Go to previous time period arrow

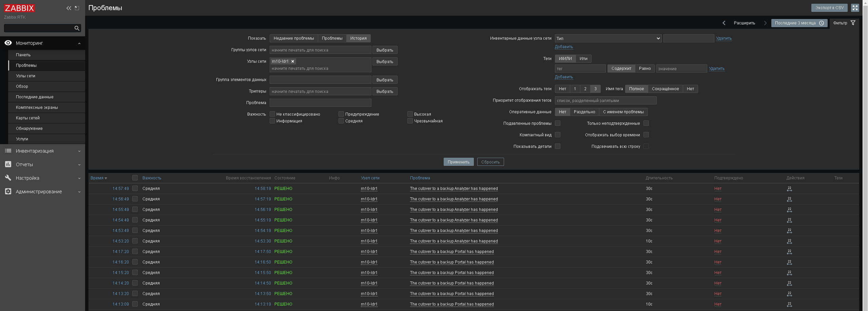point(724,23)
